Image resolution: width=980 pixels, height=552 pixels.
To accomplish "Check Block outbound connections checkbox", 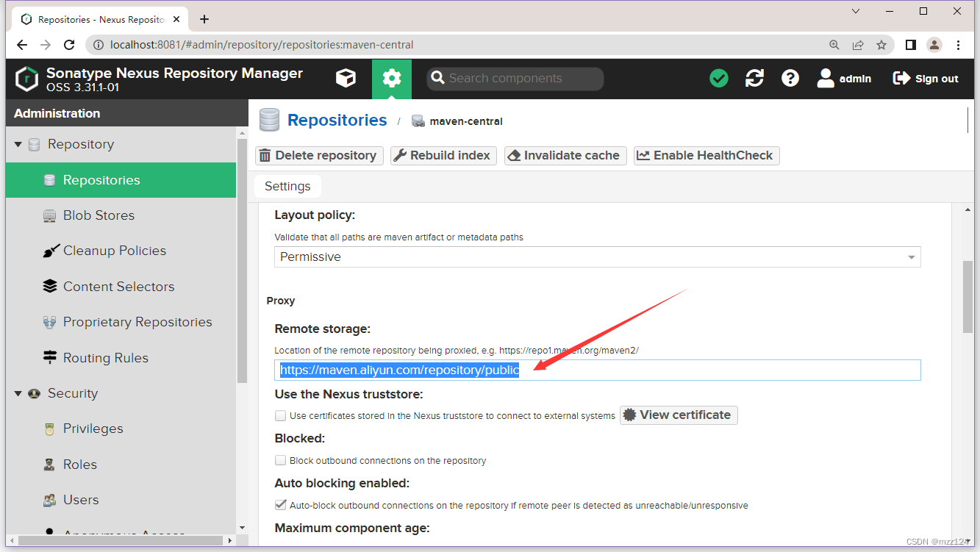I will coord(280,461).
